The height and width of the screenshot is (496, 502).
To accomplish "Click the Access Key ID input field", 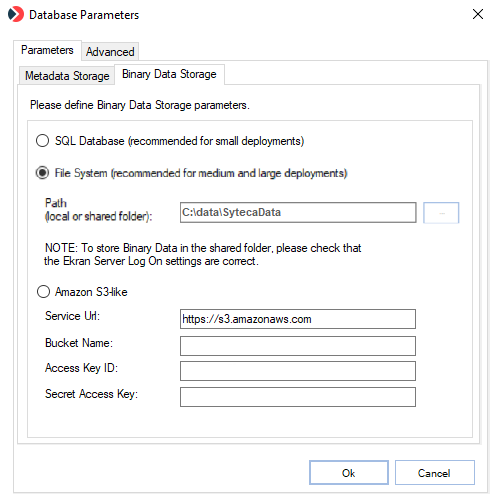I will (x=298, y=371).
